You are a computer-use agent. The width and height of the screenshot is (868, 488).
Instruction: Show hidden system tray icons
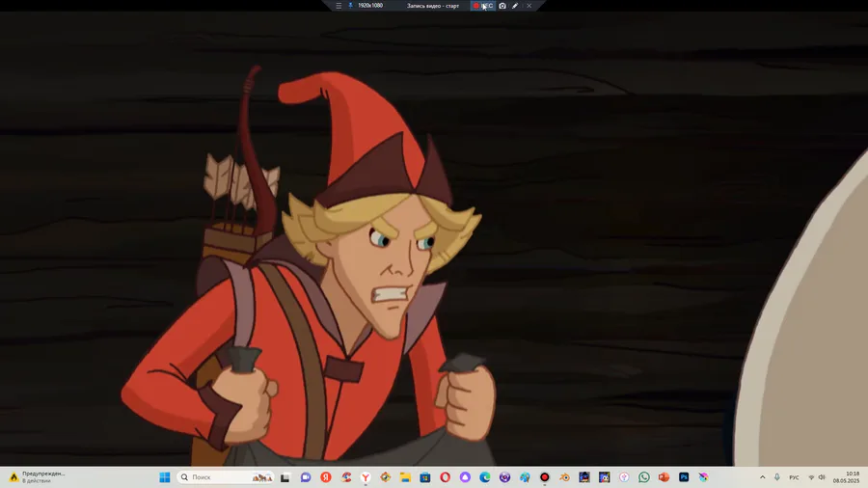click(x=762, y=477)
